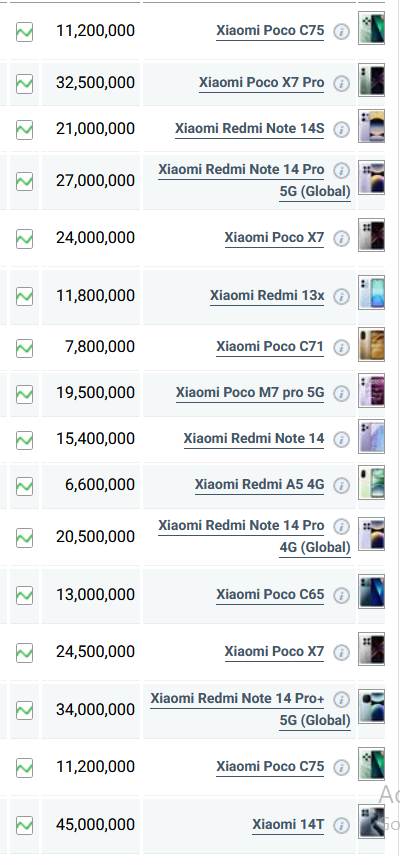
Task: Open Xiaomi Redmi Note 14 thumbnail image
Action: [372, 436]
